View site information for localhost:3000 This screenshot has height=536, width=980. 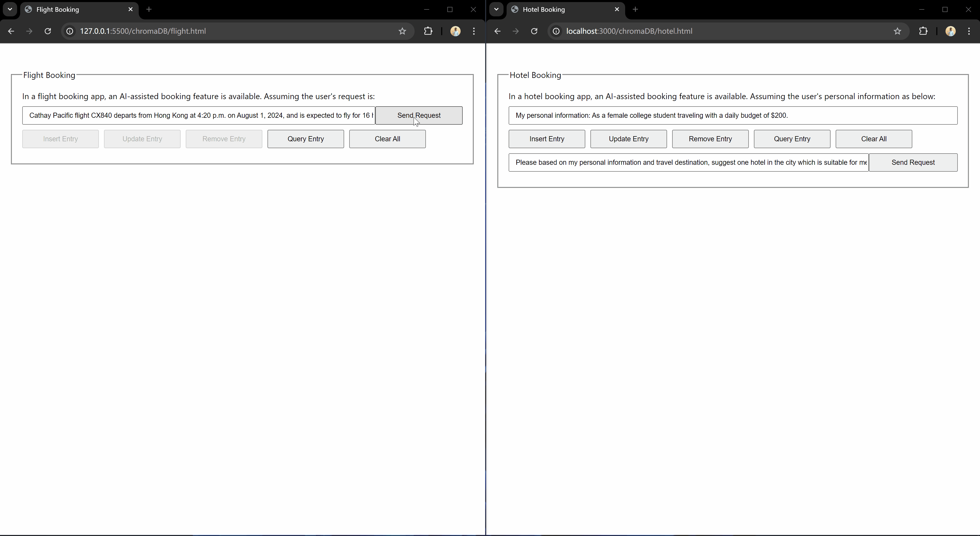point(556,31)
